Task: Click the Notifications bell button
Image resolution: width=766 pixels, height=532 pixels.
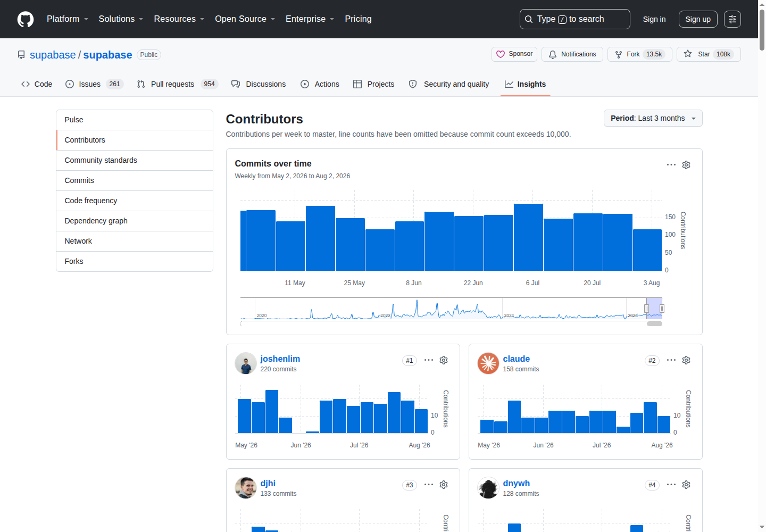Action: tap(572, 54)
